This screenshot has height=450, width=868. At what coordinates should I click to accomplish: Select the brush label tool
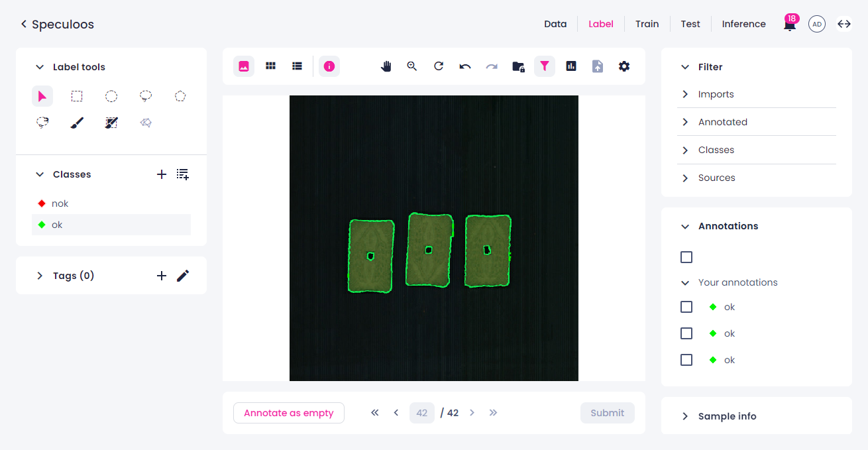click(x=77, y=123)
